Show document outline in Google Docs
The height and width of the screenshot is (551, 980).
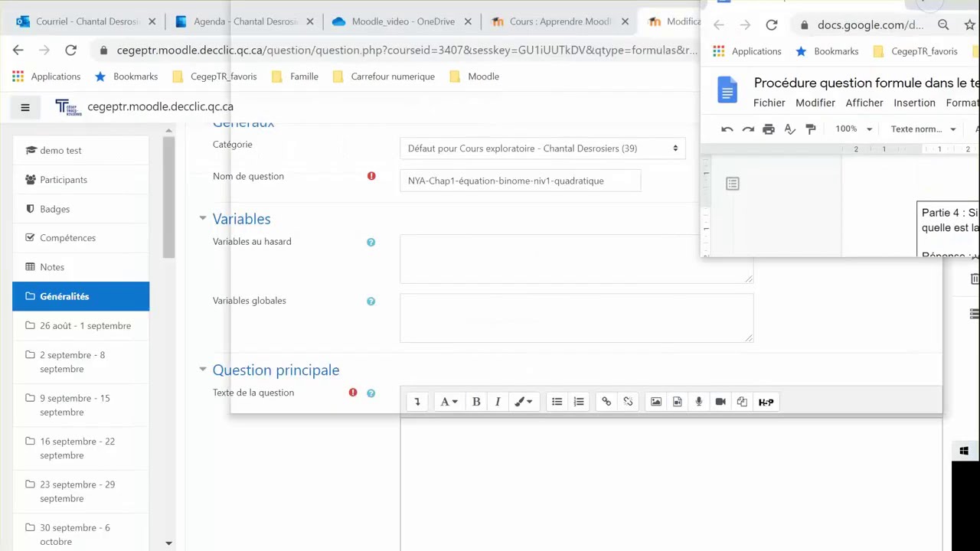[x=733, y=184]
